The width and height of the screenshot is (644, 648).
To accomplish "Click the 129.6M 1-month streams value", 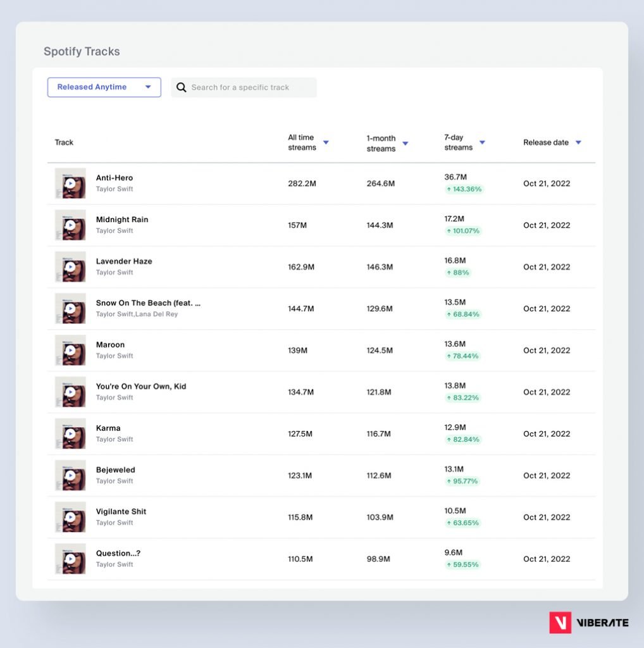I will 380,309.
